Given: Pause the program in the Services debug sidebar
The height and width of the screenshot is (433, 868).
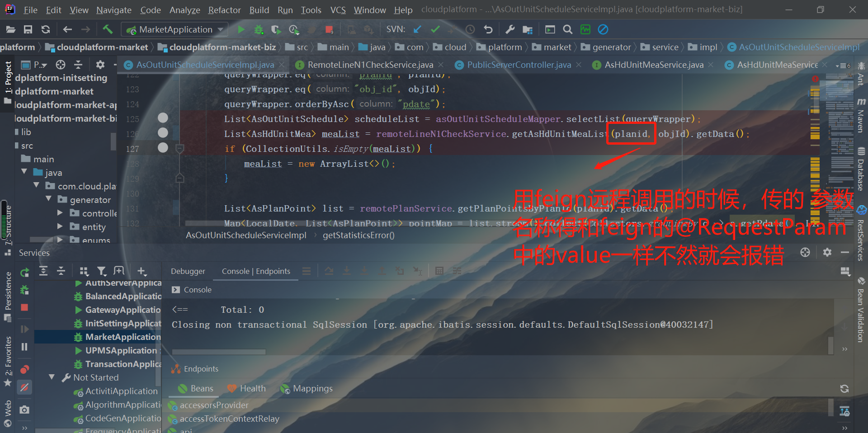Looking at the screenshot, I should point(24,347).
